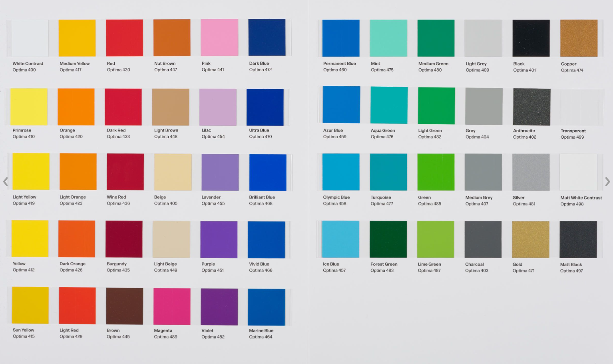Select the Dark Blue Optima 472 swatch
This screenshot has height=364, width=613.
point(267,37)
